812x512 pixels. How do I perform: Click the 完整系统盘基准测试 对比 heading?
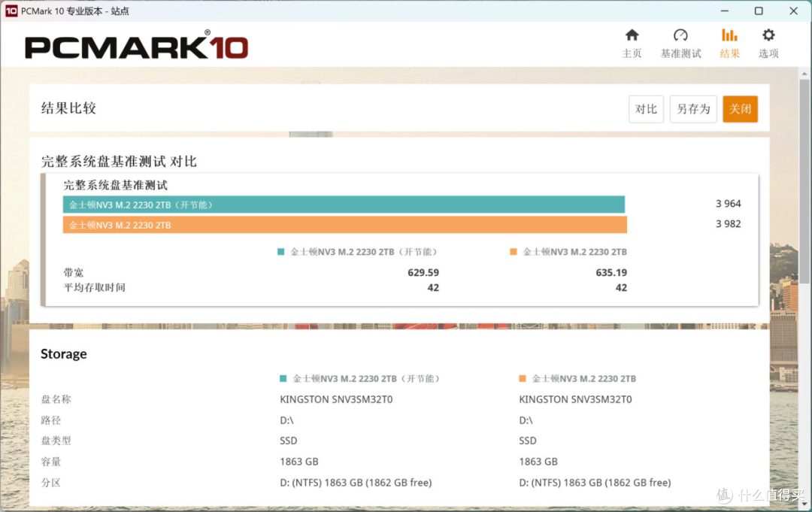pyautogui.click(x=119, y=162)
